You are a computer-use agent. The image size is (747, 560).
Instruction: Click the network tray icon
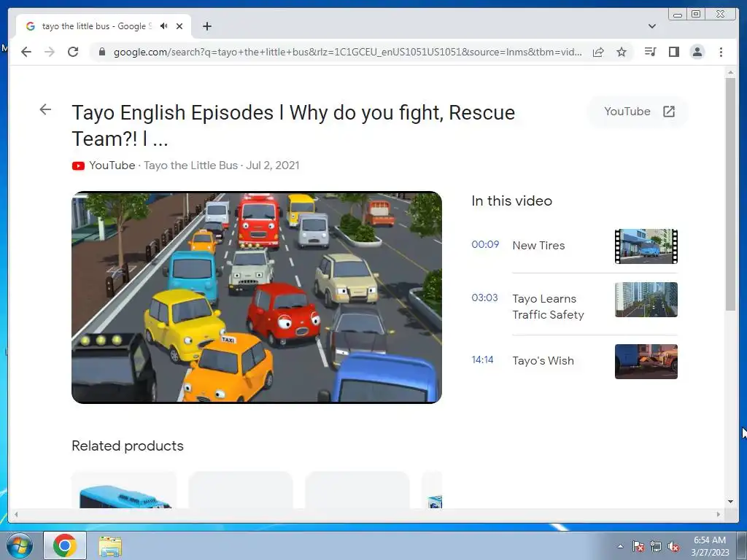point(656,546)
